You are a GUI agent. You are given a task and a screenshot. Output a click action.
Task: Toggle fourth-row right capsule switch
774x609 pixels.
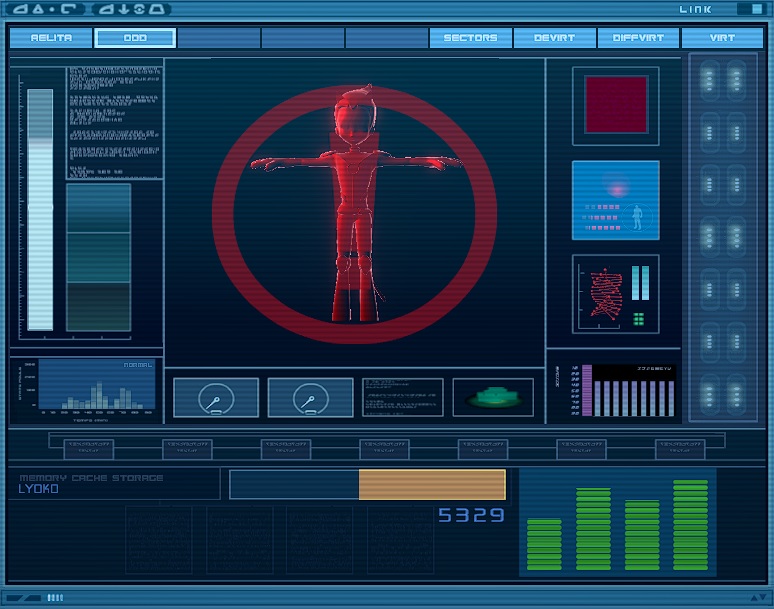[x=736, y=237]
